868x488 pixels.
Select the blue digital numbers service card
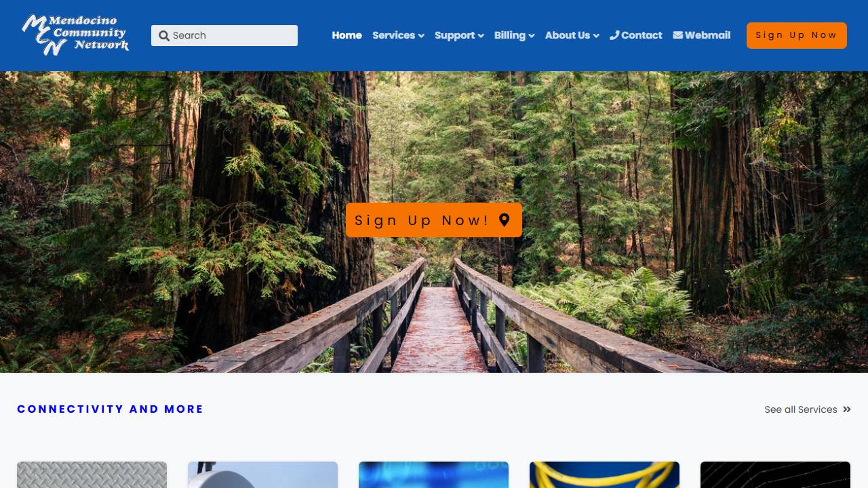click(x=433, y=474)
